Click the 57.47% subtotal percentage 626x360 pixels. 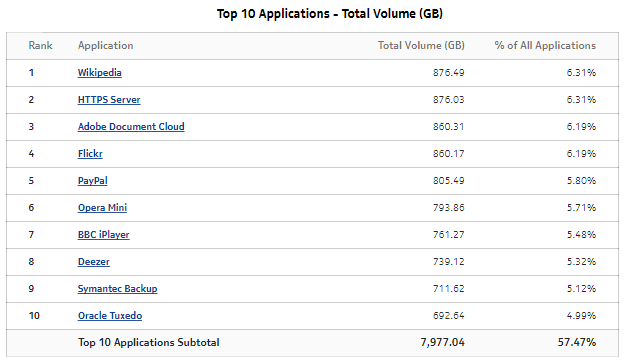(x=577, y=342)
